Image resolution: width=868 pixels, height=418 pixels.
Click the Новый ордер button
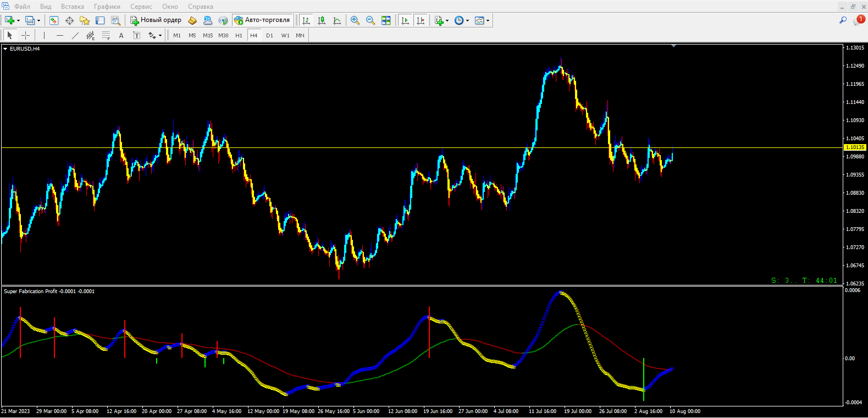click(x=156, y=20)
